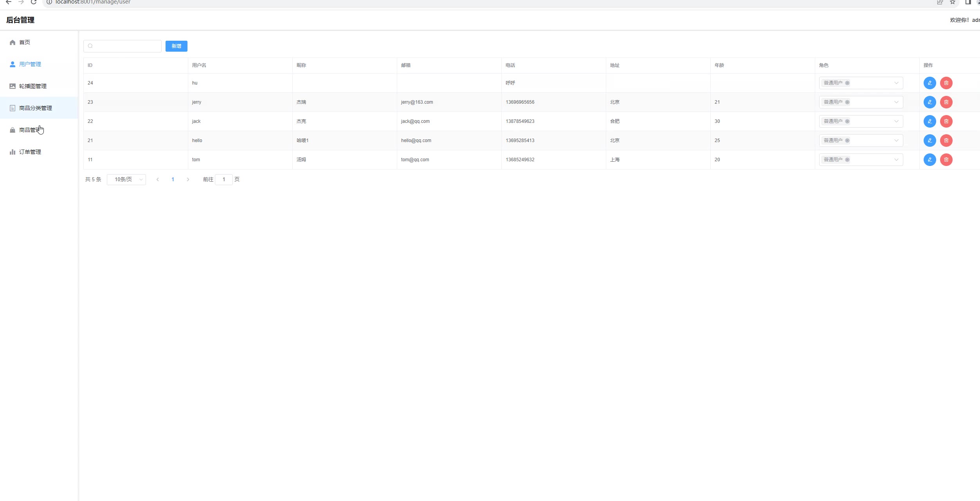The height and width of the screenshot is (501, 980).
Task: Remove 普通用户 tag from tom's role
Action: (847, 160)
